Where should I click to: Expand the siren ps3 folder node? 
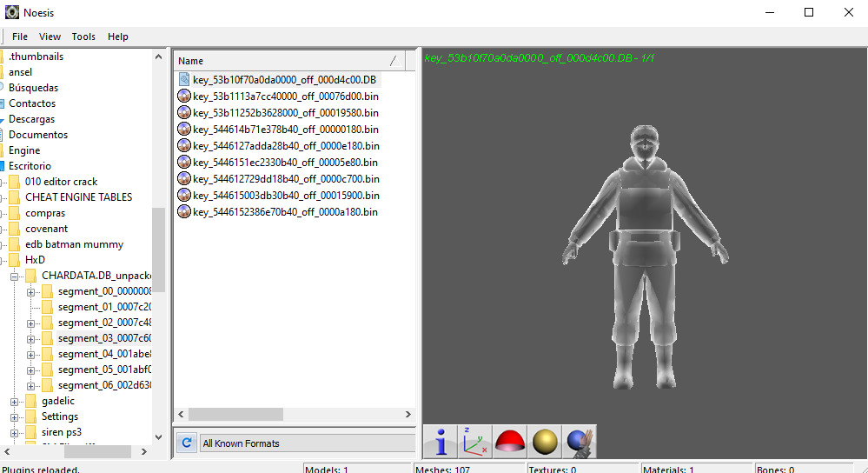(x=15, y=432)
